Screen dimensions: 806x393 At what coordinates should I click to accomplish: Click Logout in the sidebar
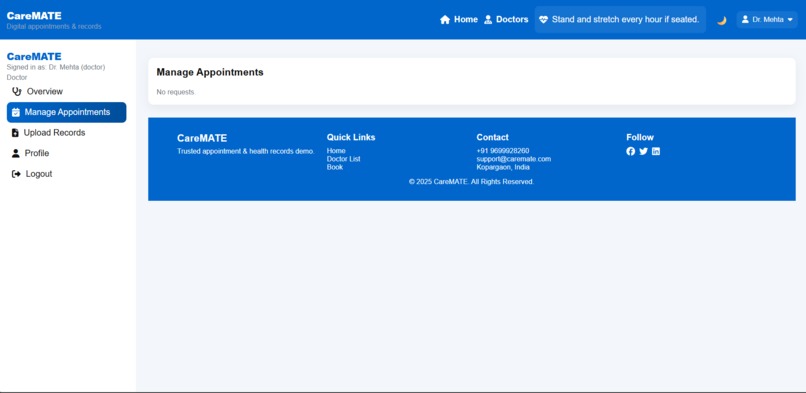pyautogui.click(x=66, y=174)
